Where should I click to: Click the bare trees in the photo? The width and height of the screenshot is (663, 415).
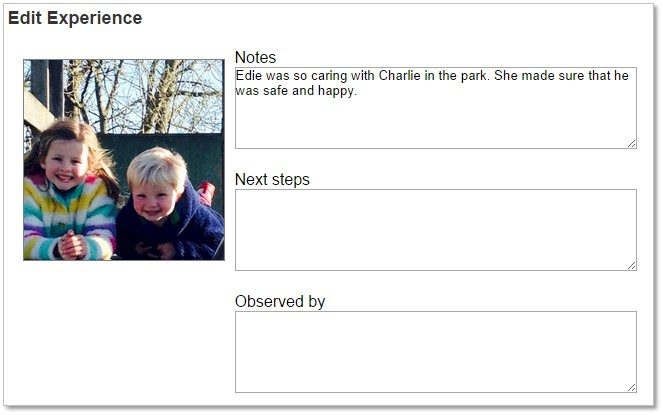coord(144,95)
